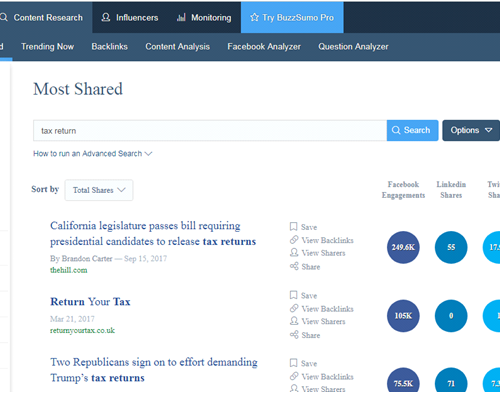
Task: Open Question Analyzer
Action: coord(353,47)
